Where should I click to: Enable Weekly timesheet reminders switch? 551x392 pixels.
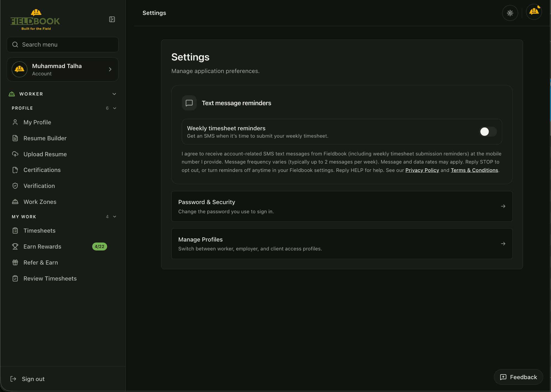coord(488,132)
